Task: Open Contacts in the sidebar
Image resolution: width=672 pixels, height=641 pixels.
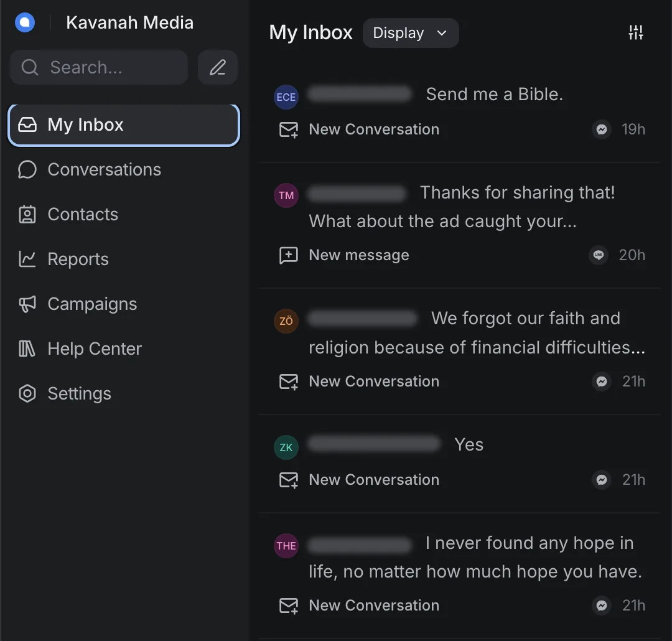Action: click(x=124, y=214)
